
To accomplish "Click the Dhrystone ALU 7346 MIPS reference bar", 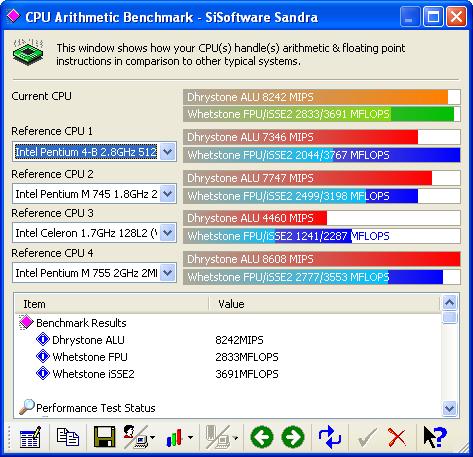I will 322,137.
